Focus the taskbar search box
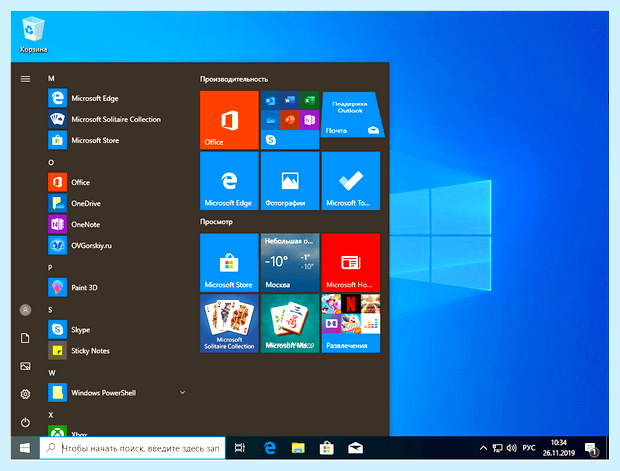The width and height of the screenshot is (620, 471). tap(132, 448)
